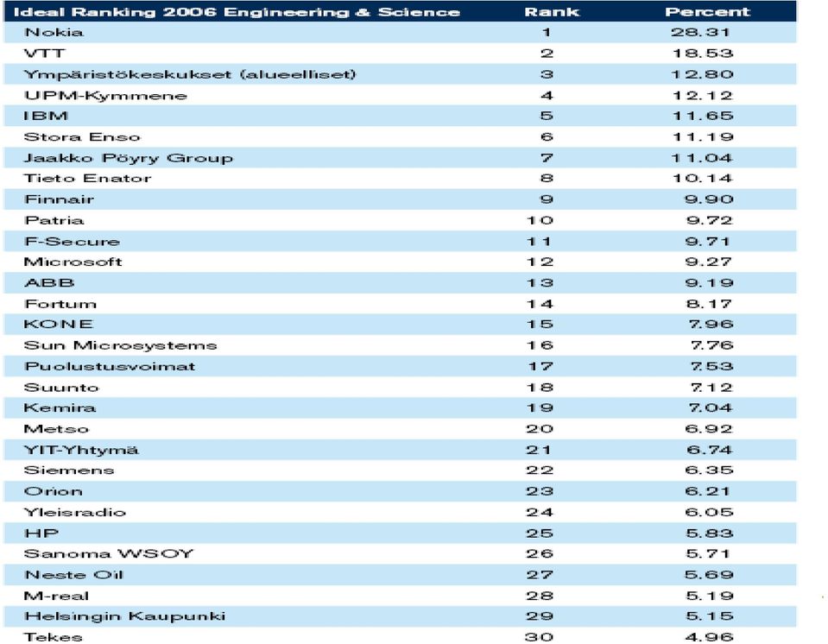Image resolution: width=828 pixels, height=644 pixels.
Task: Click the 28.31 percent value
Action: click(701, 32)
